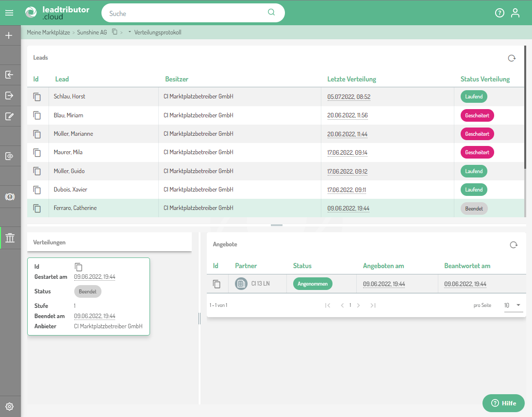Click the Sunshine AG breadcrumb
The height and width of the screenshot is (417, 532).
tap(92, 32)
